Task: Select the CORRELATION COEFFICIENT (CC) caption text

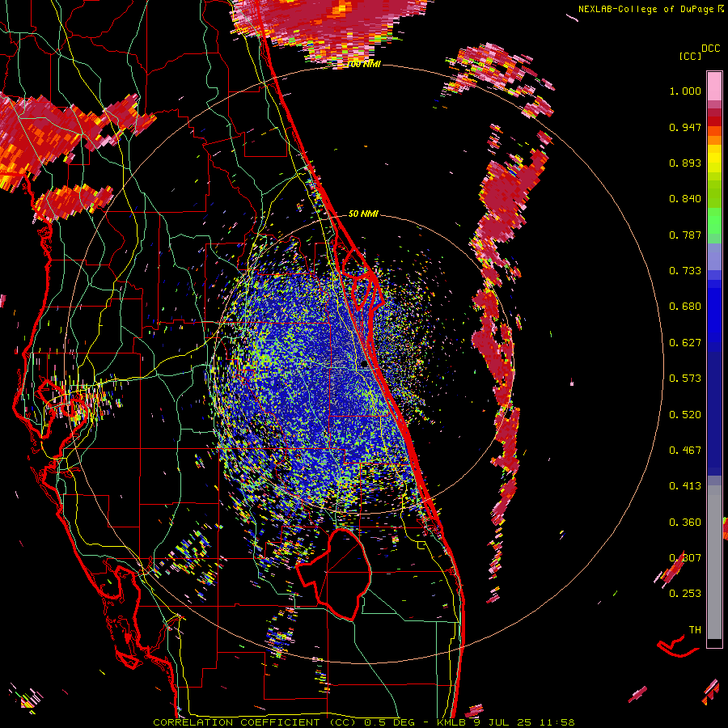Action: click(255, 722)
